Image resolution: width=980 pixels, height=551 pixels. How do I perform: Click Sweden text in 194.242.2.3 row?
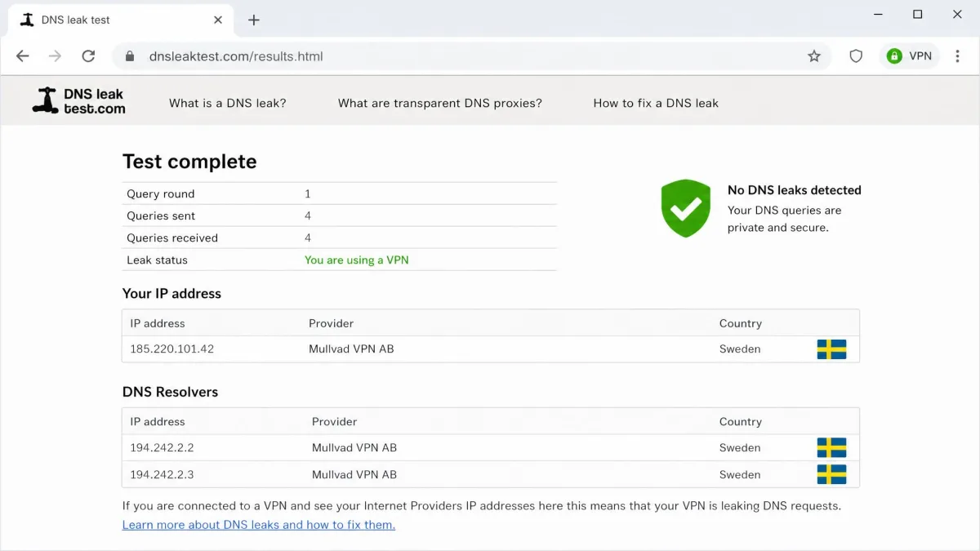click(740, 474)
